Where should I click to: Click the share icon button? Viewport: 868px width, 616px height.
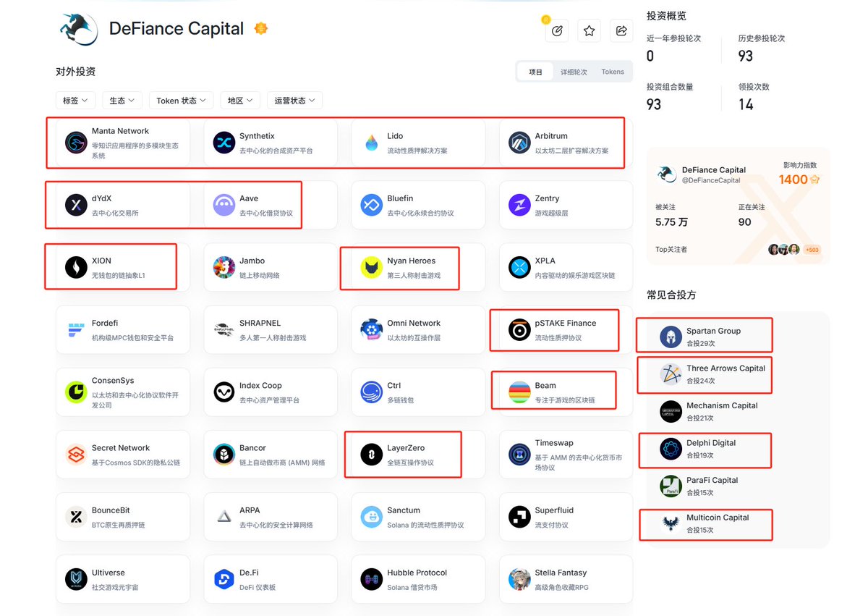pyautogui.click(x=621, y=30)
